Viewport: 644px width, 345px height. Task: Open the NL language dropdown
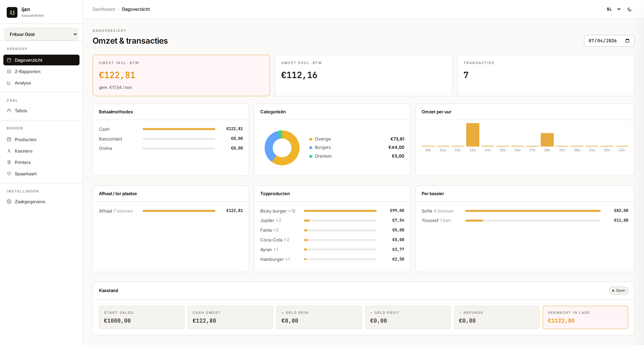click(x=613, y=9)
